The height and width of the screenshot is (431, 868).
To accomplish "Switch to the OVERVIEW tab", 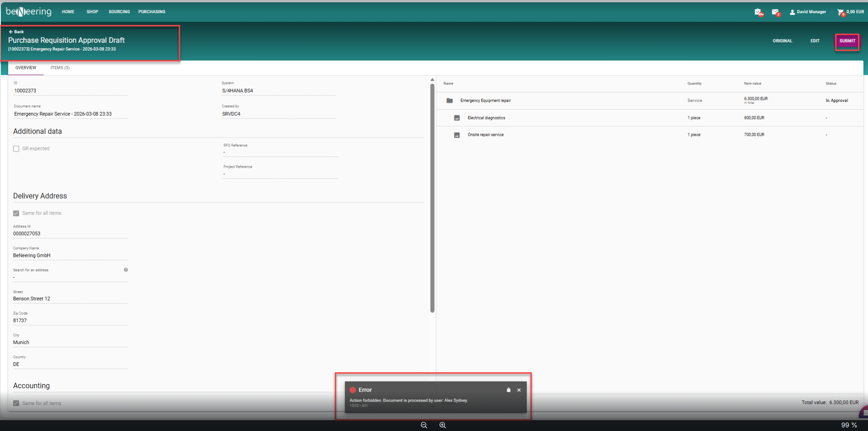I will tap(26, 68).
